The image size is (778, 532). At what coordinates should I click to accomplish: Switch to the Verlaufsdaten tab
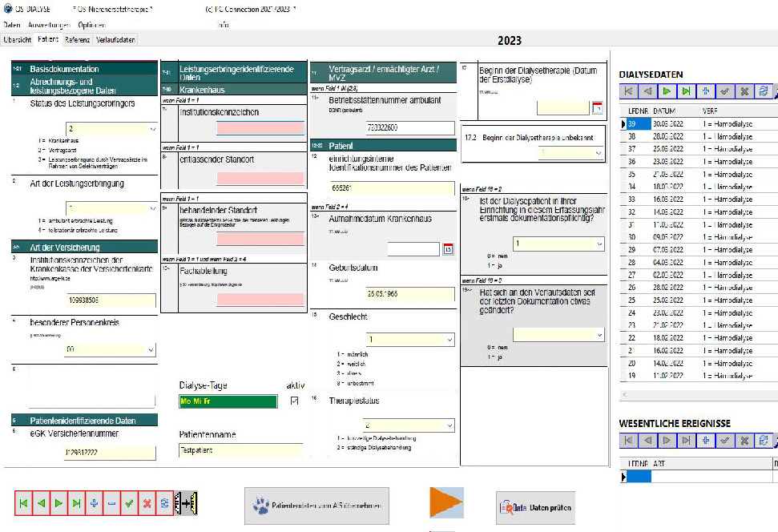click(116, 39)
